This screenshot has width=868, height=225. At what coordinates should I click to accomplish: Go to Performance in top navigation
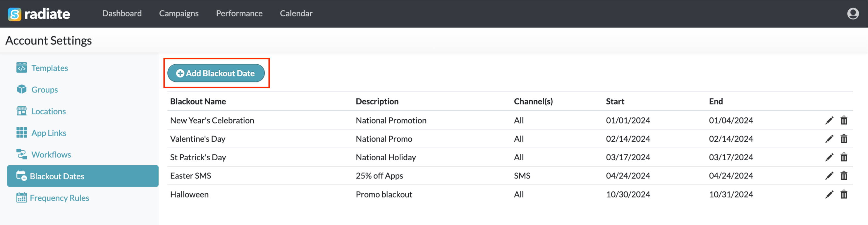tap(239, 13)
